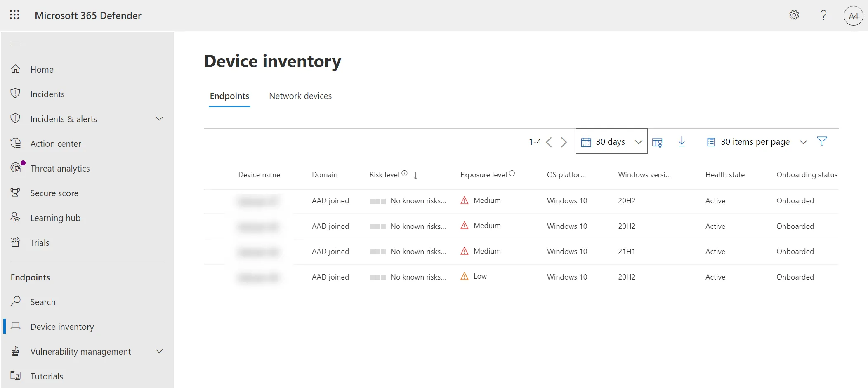868x388 pixels.
Task: Click the Vulnerability management icon
Action: click(15, 351)
